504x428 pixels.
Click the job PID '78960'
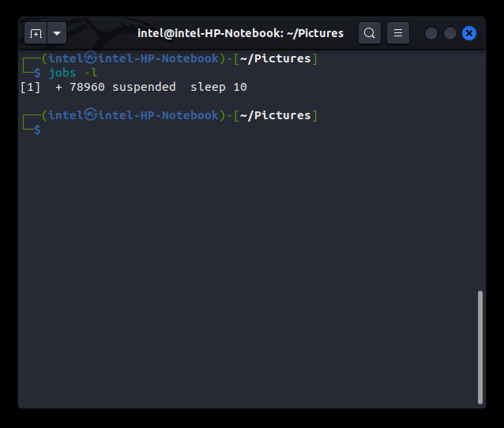[87, 87]
